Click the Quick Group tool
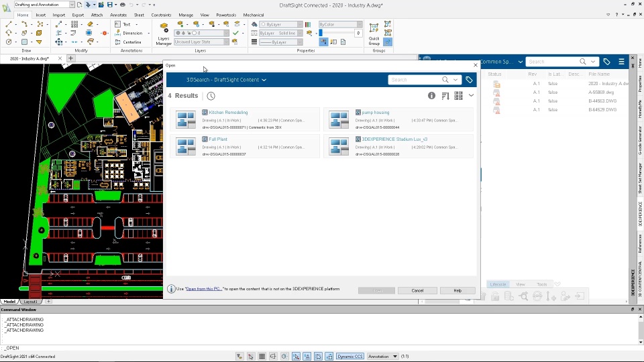This screenshot has height=362, width=644. 374,34
